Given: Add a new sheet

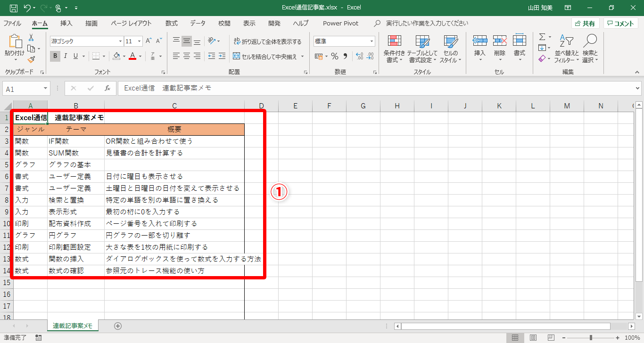Looking at the screenshot, I should tap(118, 326).
